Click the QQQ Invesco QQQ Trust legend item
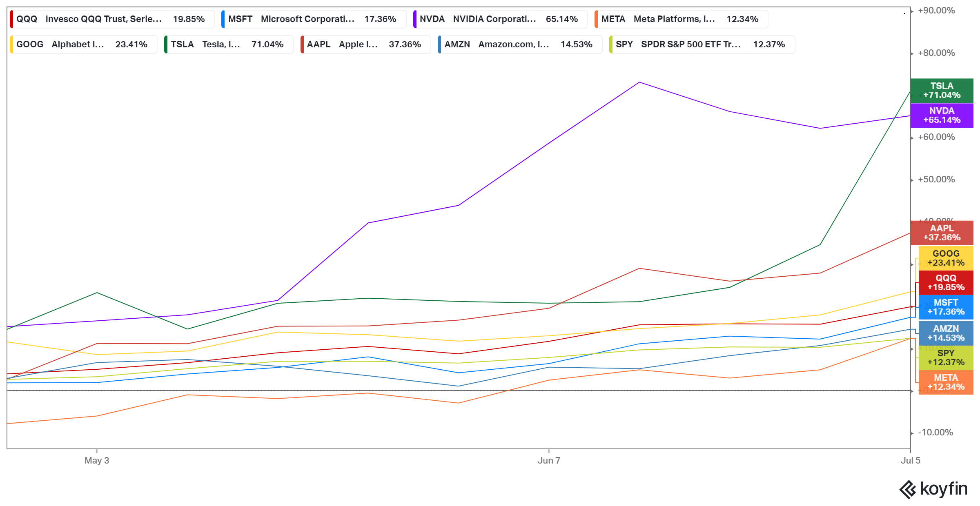Viewport: 980px width, 506px height. pos(112,19)
